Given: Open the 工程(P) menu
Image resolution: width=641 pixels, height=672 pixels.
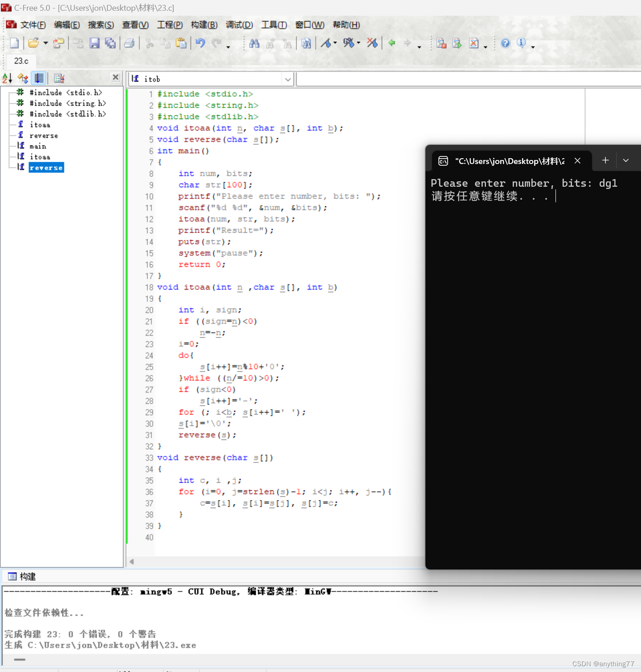Looking at the screenshot, I should [170, 25].
